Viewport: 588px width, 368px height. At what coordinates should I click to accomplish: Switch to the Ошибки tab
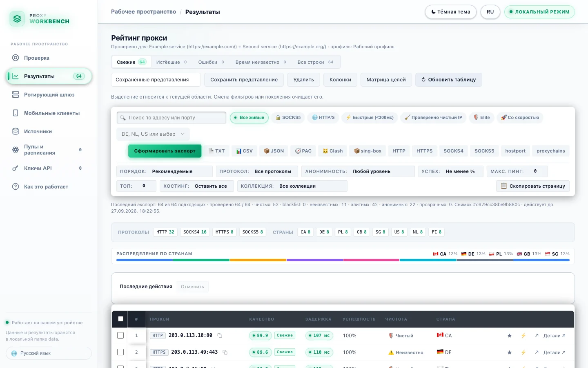tap(211, 62)
